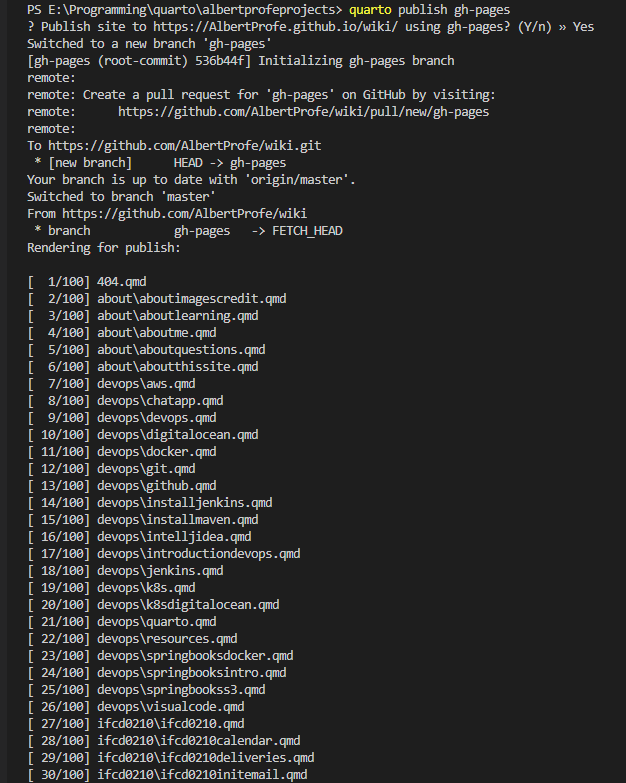Click the about\aboutimagescredit.qmd file name
The image size is (626, 783).
pyautogui.click(x=192, y=299)
